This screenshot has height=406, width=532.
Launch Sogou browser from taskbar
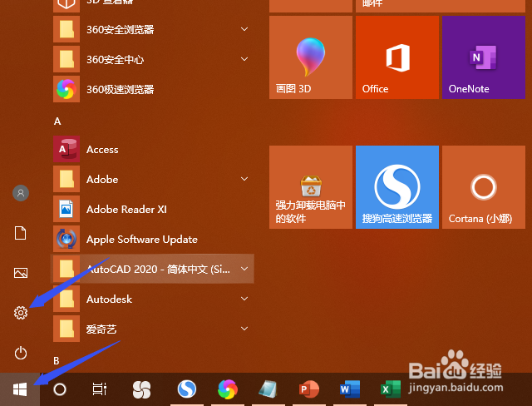point(186,389)
